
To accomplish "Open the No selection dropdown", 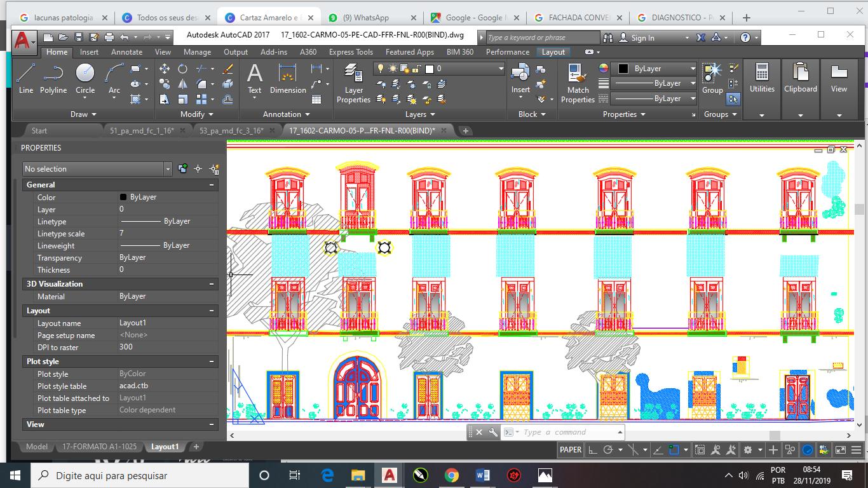I will point(97,169).
